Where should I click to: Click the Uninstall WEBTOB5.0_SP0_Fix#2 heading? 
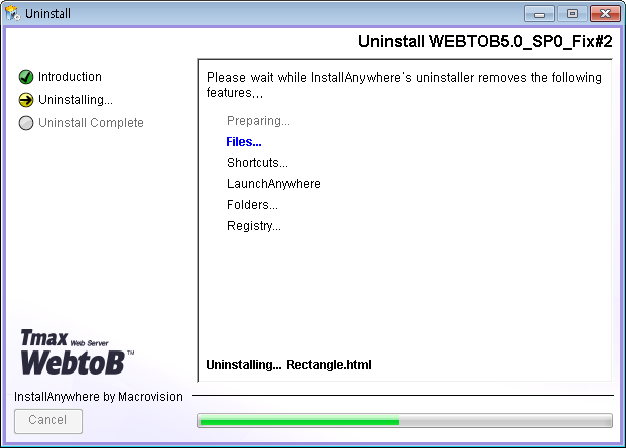click(485, 41)
